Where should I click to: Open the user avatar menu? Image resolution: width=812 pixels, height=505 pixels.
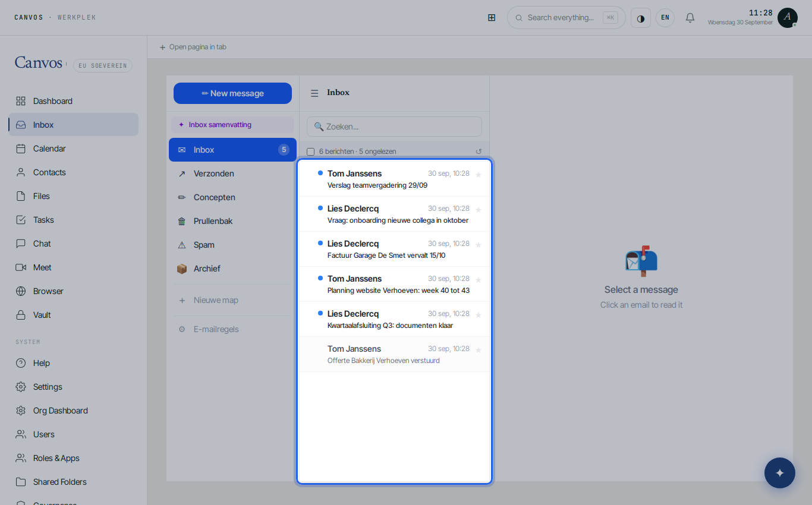tap(788, 18)
